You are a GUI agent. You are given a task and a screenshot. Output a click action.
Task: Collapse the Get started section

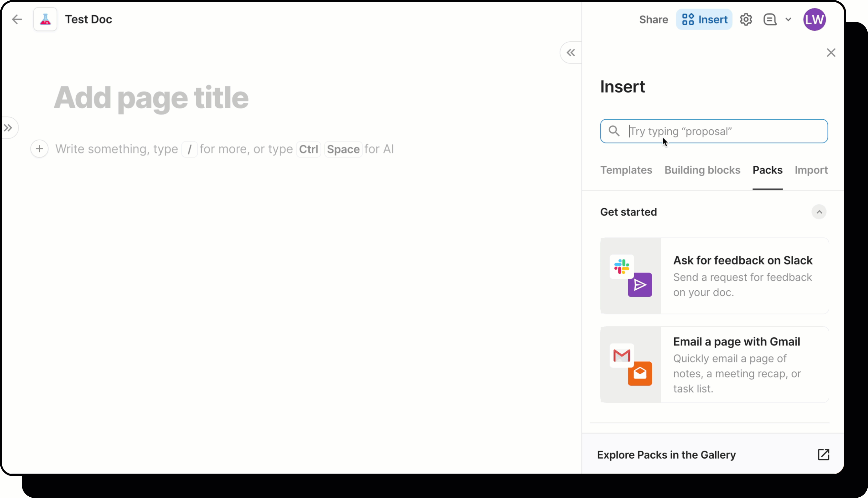(x=819, y=212)
